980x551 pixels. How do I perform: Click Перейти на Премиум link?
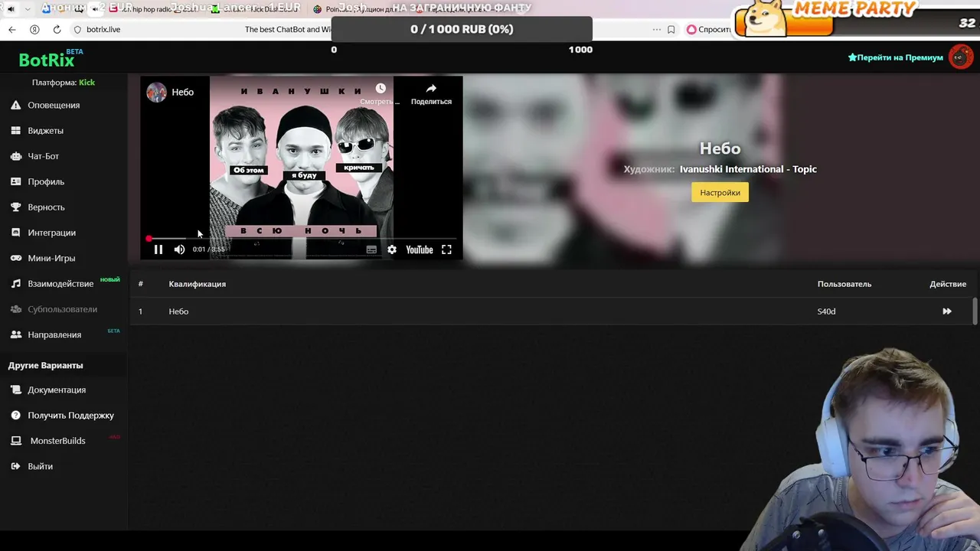click(x=895, y=57)
